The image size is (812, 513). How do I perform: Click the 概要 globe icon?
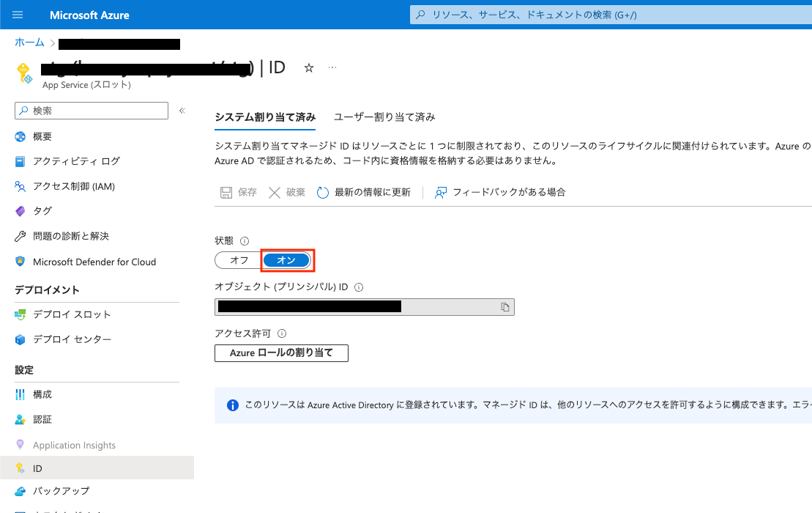[21, 137]
